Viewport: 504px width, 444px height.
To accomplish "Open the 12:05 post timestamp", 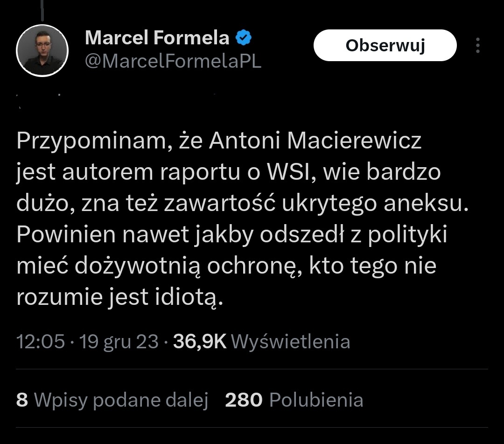I will click(x=41, y=342).
